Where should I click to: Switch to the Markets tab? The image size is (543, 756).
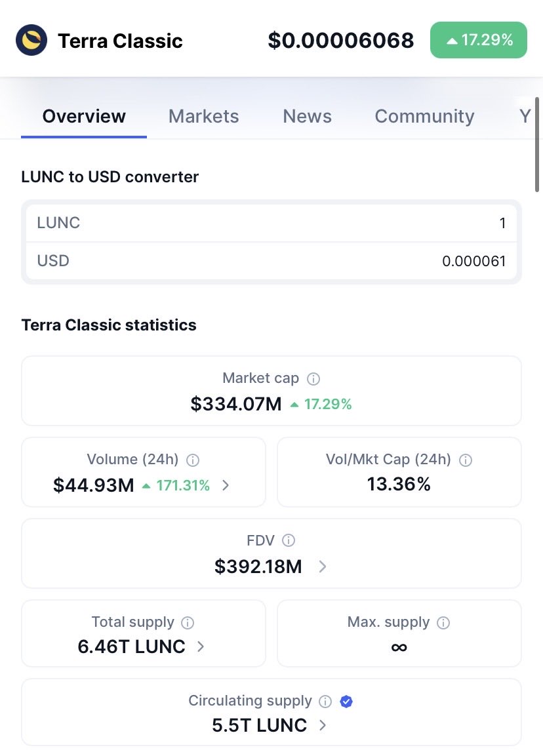click(203, 116)
